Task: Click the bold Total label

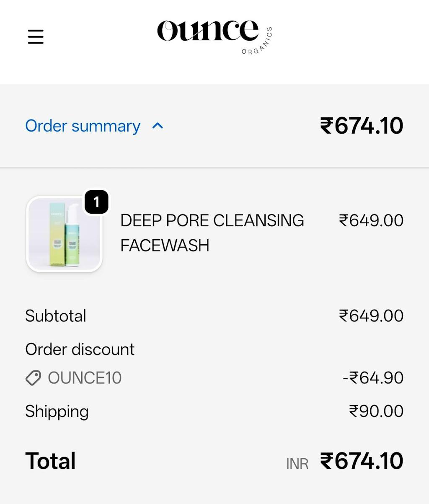Action: (50, 461)
